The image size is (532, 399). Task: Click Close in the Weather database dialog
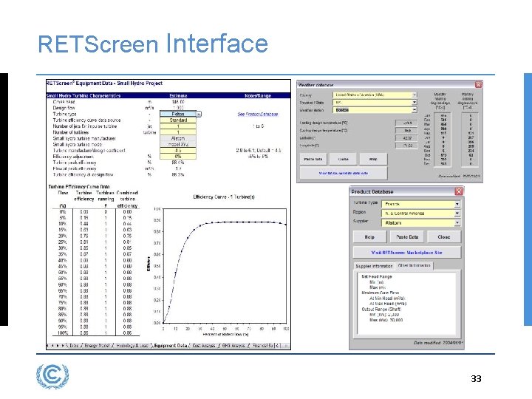[x=344, y=159]
